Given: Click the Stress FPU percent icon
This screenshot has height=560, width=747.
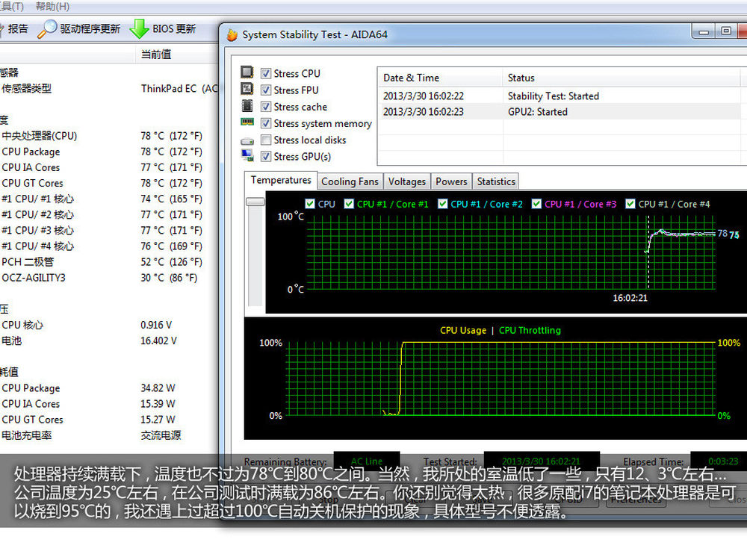Looking at the screenshot, I should (247, 89).
